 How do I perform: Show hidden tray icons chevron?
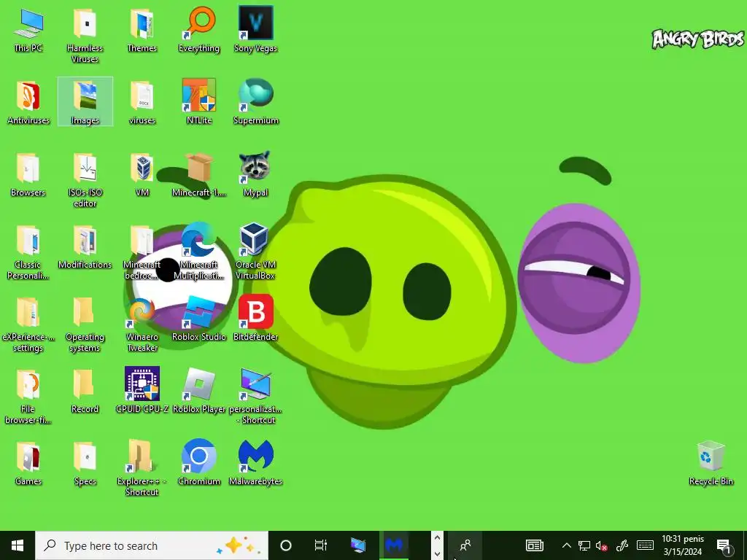click(x=566, y=545)
